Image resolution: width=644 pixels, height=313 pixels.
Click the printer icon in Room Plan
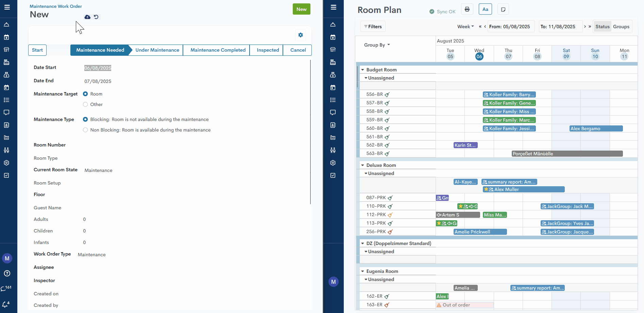click(x=467, y=9)
